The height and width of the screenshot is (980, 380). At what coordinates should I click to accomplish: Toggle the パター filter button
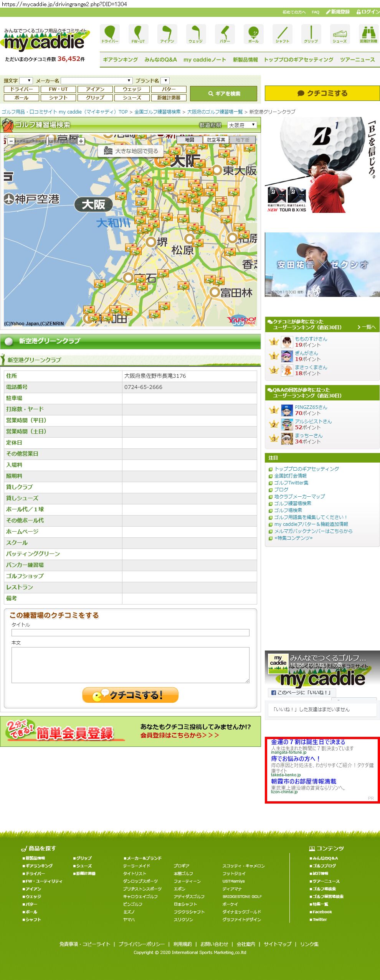pyautogui.click(x=169, y=89)
